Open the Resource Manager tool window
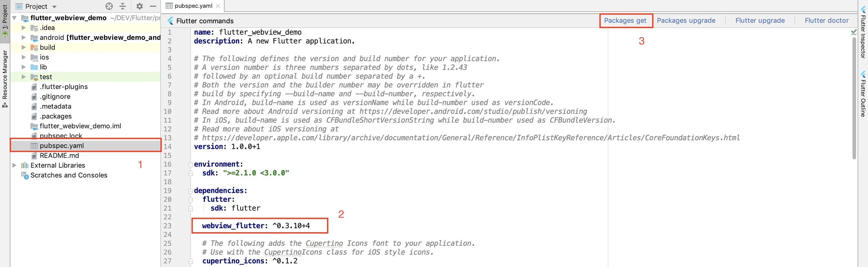868x267 pixels. pos(5,79)
